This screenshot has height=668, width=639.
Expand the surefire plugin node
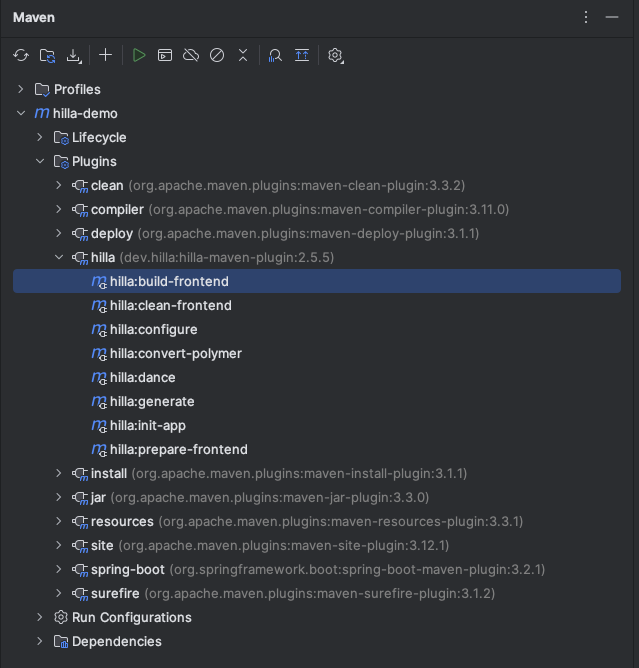(59, 593)
